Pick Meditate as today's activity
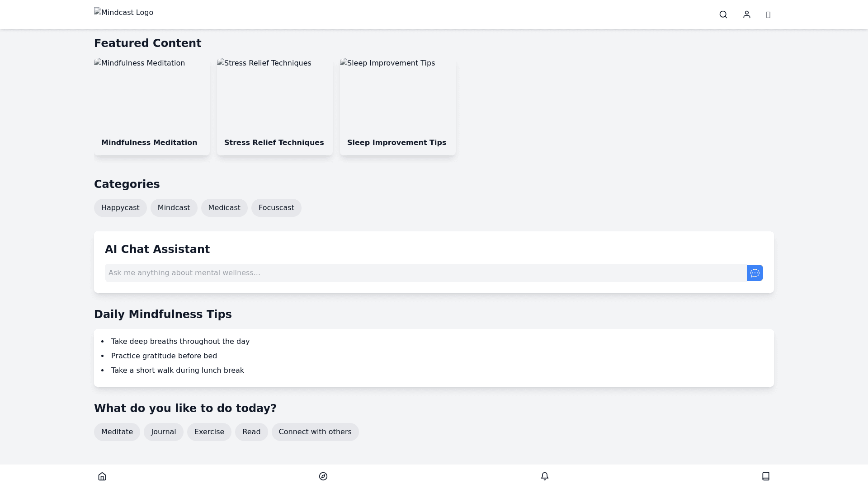This screenshot has width=868, height=488. click(117, 432)
